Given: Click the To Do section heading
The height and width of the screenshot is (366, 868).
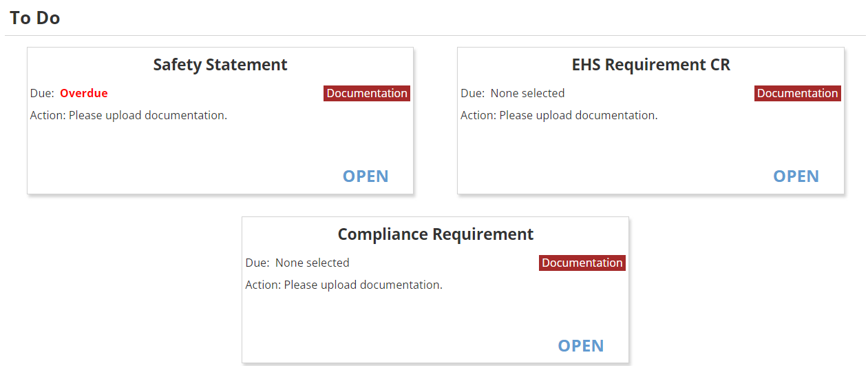Looking at the screenshot, I should (x=35, y=18).
